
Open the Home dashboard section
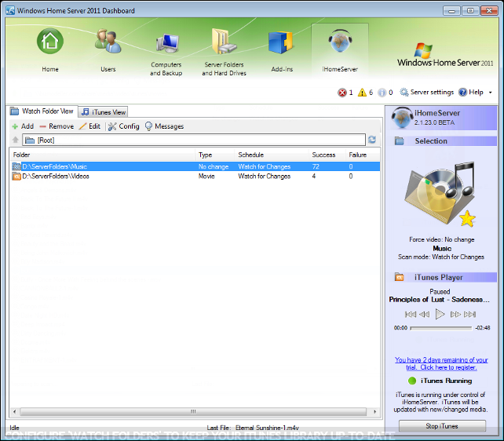tap(49, 50)
